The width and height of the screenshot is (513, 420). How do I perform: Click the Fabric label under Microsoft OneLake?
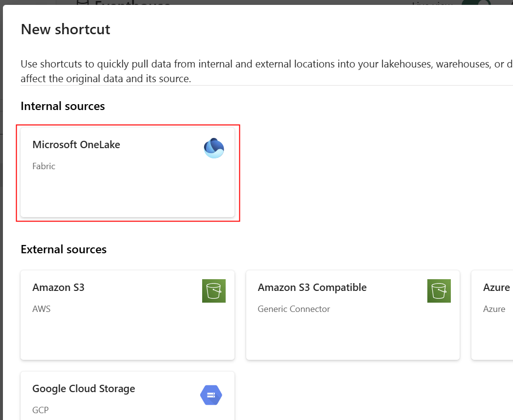44,166
